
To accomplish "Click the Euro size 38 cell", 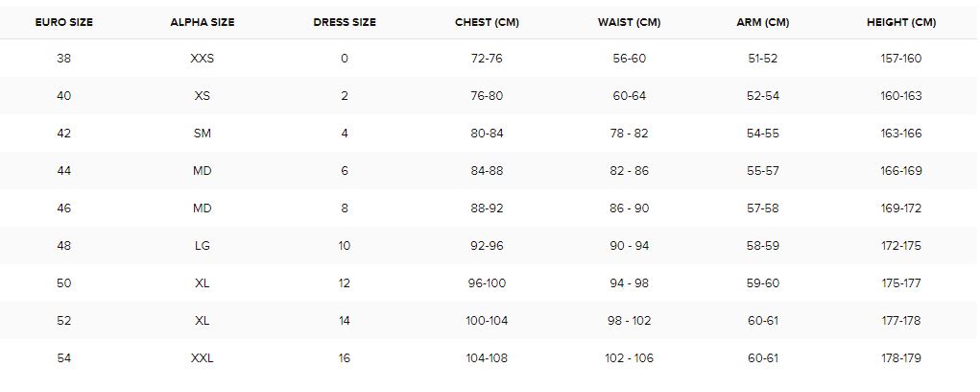I will tap(63, 59).
